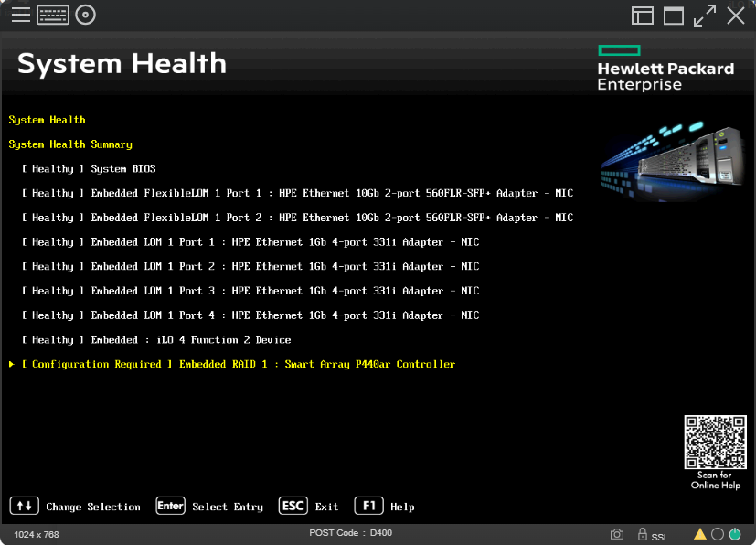
Task: Click the camera screenshot icon in status bar
Action: [x=617, y=534]
